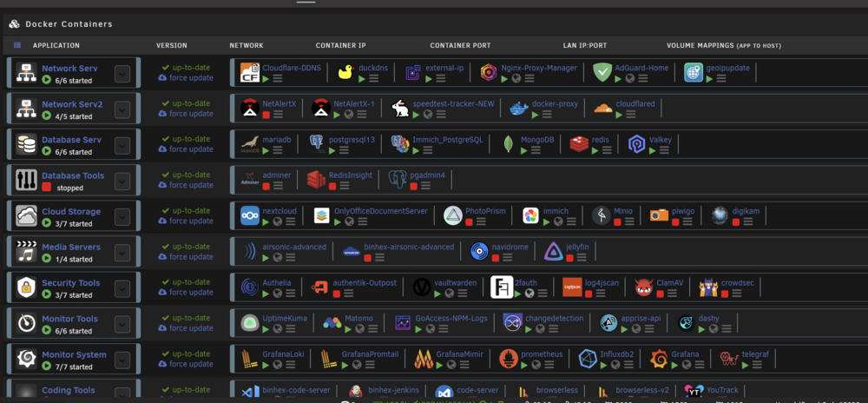Open the immich flower icon

(x=531, y=215)
